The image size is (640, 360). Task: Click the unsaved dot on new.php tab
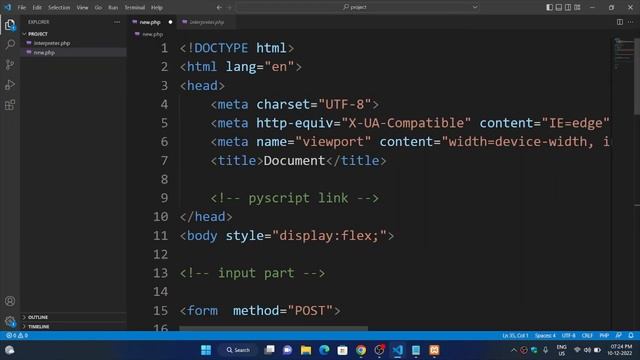click(170, 22)
